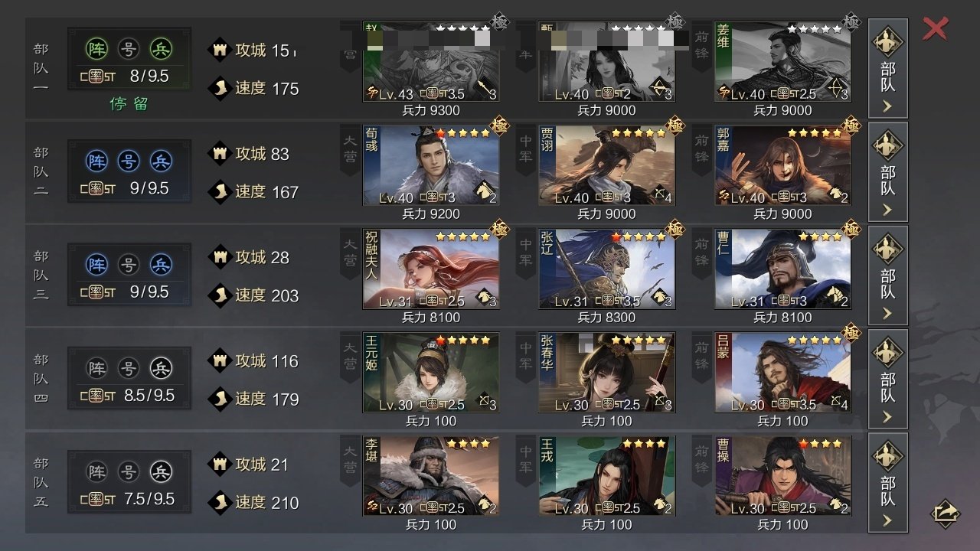Click the 停留 status text under 部队一
The height and width of the screenshot is (551, 980).
(129, 104)
